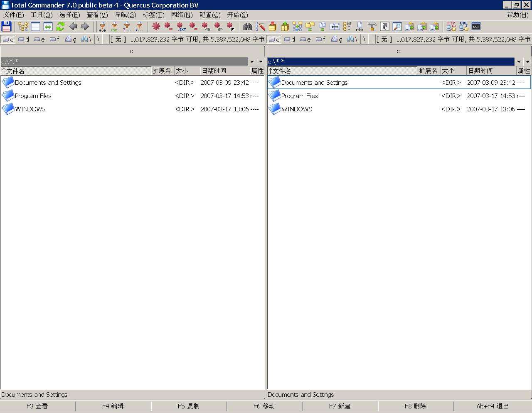Image resolution: width=532 pixels, height=413 pixels.
Task: Click the hammer tool icon
Action: (x=372, y=27)
